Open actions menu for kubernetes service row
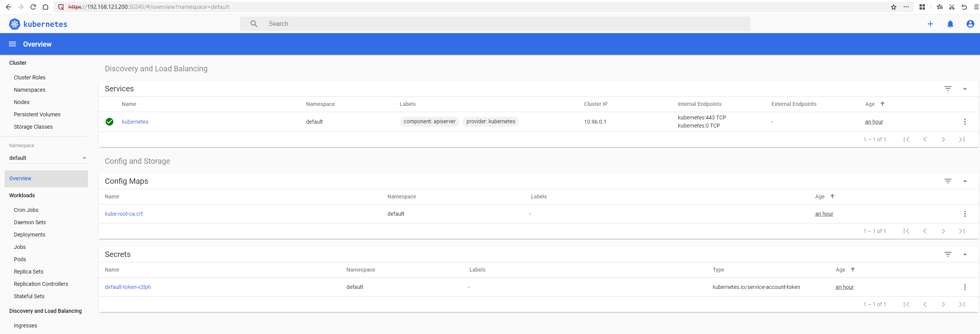The height and width of the screenshot is (334, 980). tap(965, 122)
